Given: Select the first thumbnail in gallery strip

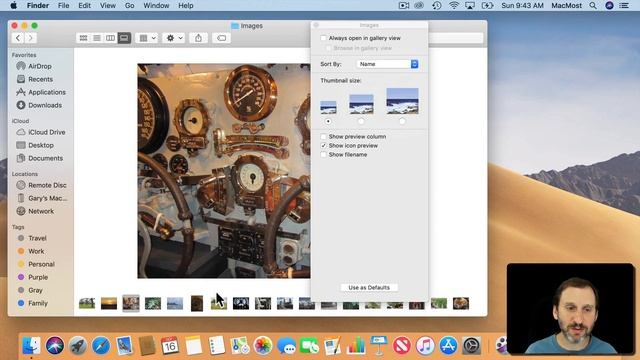Looking at the screenshot, I should [87, 304].
